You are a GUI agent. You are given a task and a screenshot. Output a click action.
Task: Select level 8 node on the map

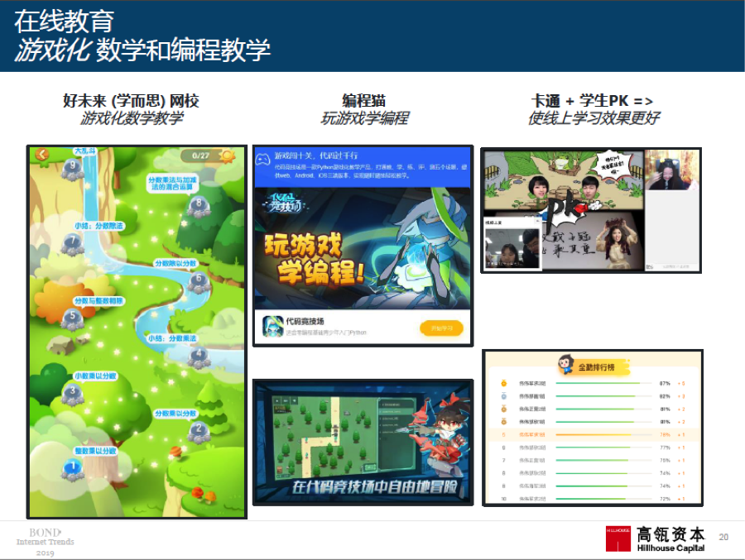pos(199,207)
